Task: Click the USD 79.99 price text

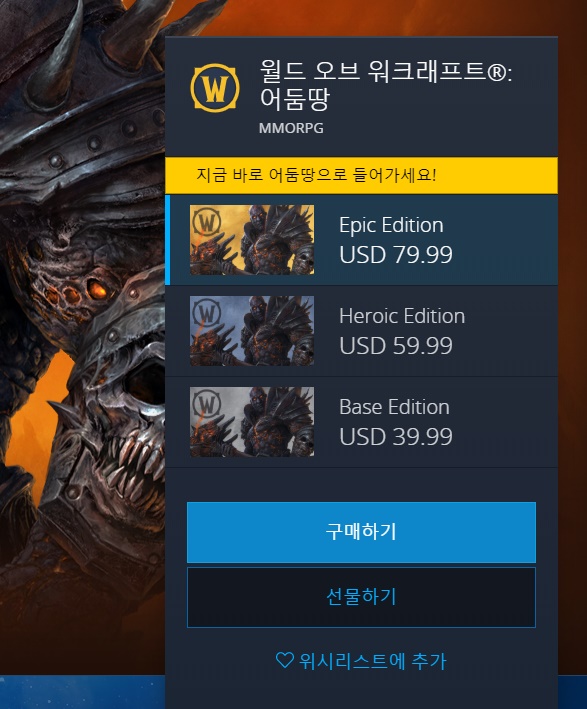Action: click(396, 255)
